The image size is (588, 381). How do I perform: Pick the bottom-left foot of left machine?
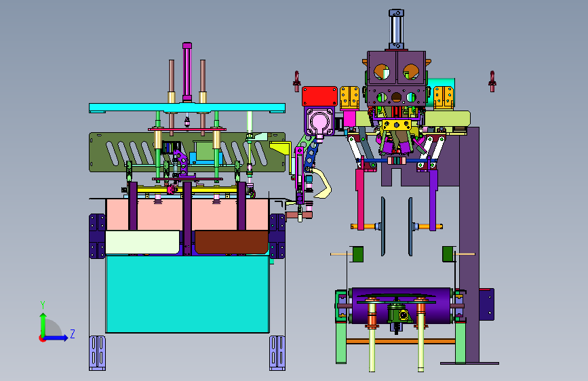(97, 353)
